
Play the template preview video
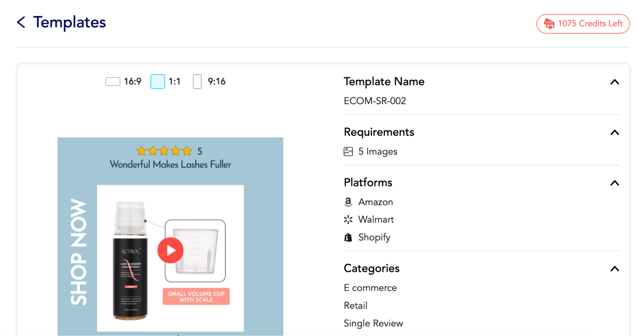click(170, 250)
